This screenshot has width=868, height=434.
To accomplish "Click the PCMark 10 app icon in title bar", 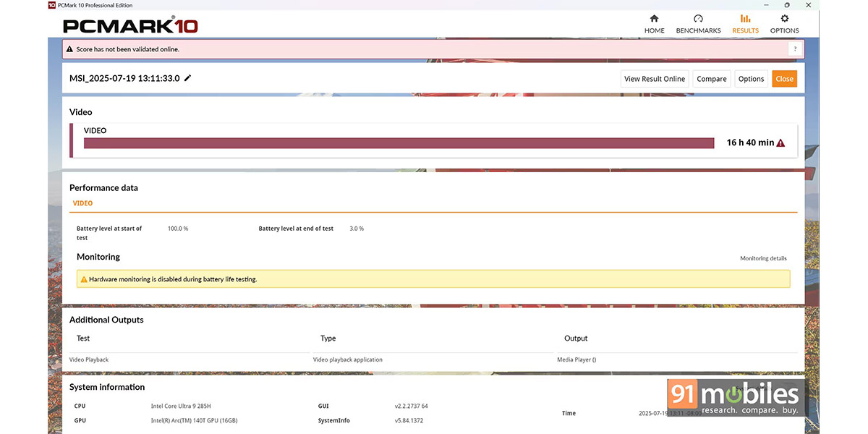I will coord(52,4).
